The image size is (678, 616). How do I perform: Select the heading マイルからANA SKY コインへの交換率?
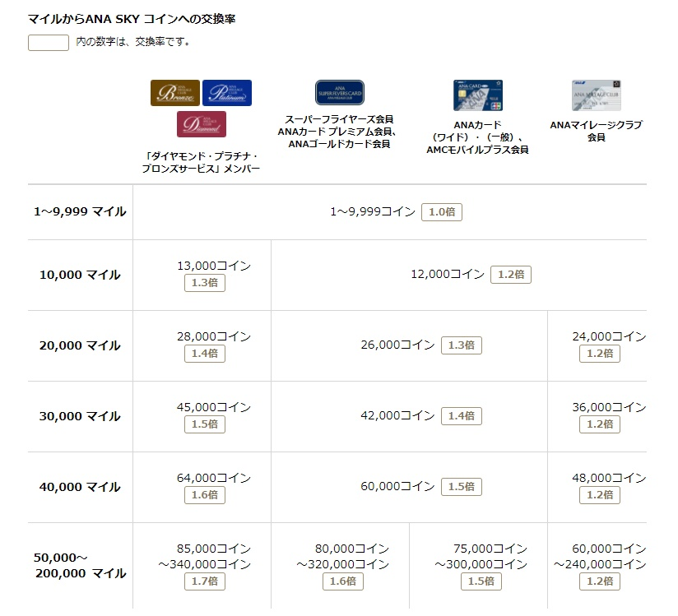tap(132, 19)
